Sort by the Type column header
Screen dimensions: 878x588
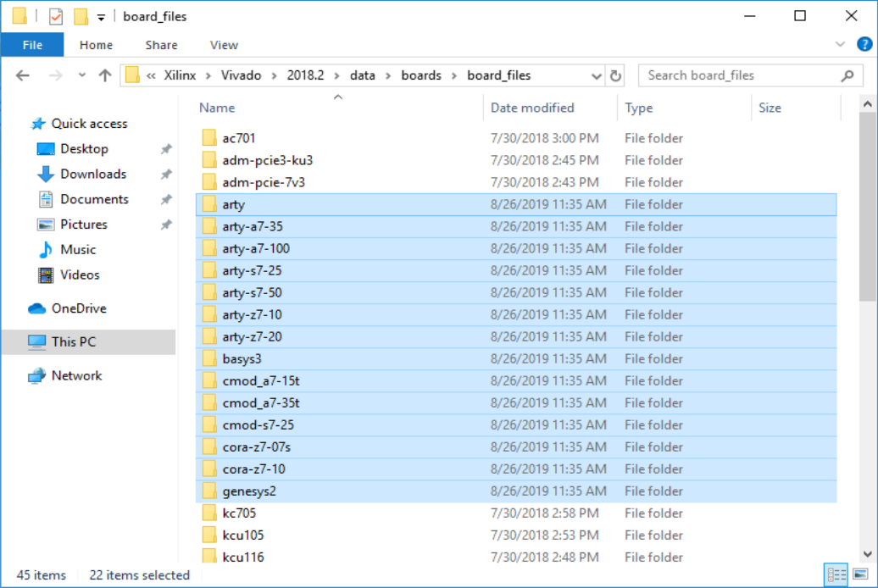pyautogui.click(x=684, y=108)
